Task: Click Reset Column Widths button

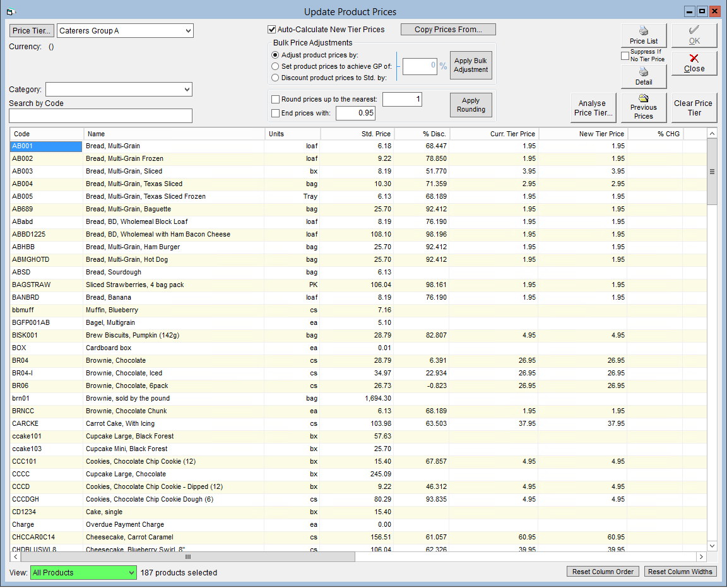Action: 680,572
